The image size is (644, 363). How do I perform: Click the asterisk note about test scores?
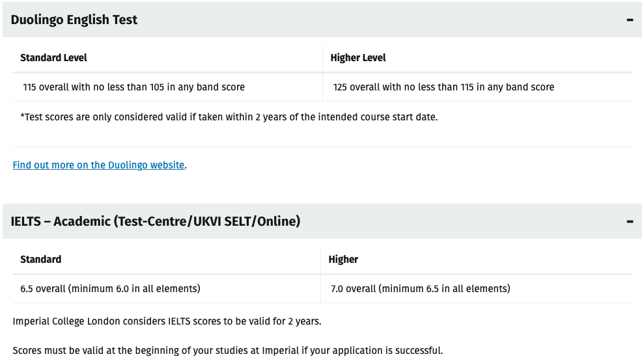click(229, 118)
